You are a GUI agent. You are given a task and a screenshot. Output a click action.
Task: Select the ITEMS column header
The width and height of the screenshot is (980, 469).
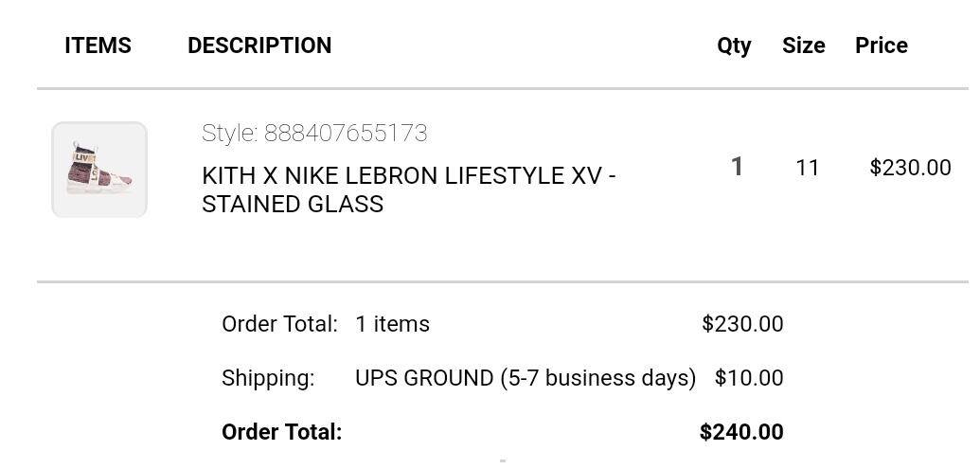(x=98, y=45)
